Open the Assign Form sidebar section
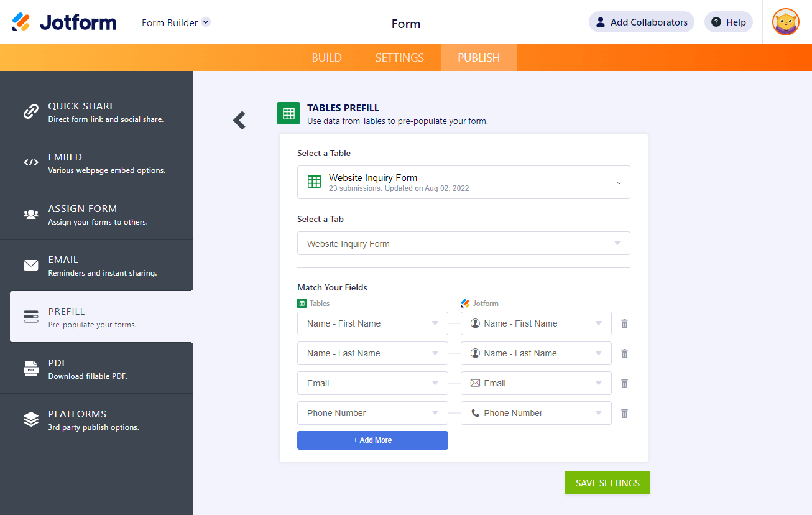 [96, 215]
